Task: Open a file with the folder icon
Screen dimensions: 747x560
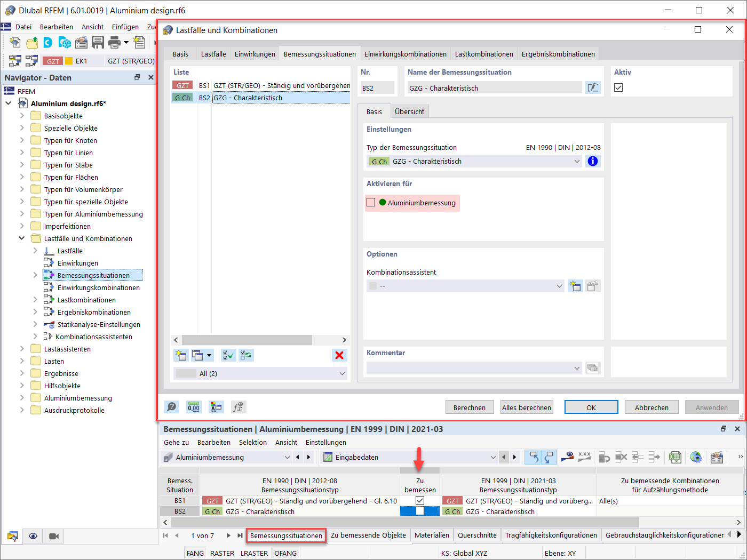Action: (x=32, y=42)
